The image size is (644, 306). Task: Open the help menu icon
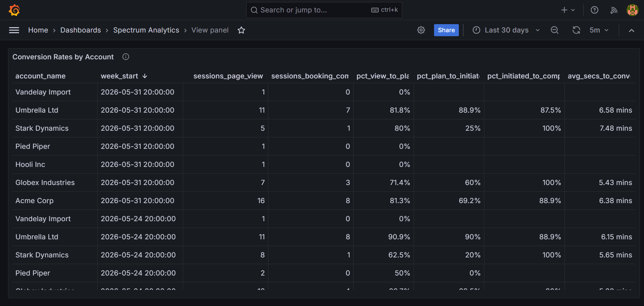click(594, 10)
